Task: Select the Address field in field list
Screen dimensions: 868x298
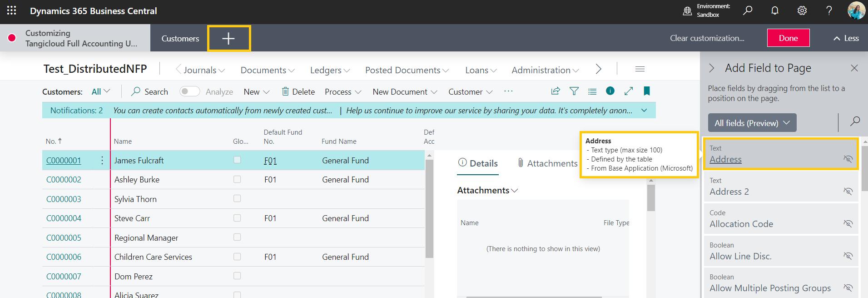Action: (x=781, y=154)
